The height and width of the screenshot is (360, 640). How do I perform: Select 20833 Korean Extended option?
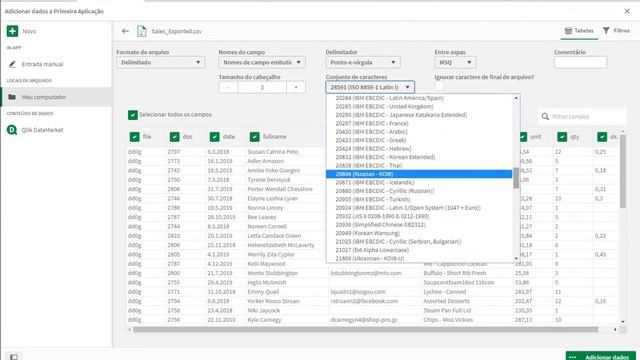click(419, 157)
